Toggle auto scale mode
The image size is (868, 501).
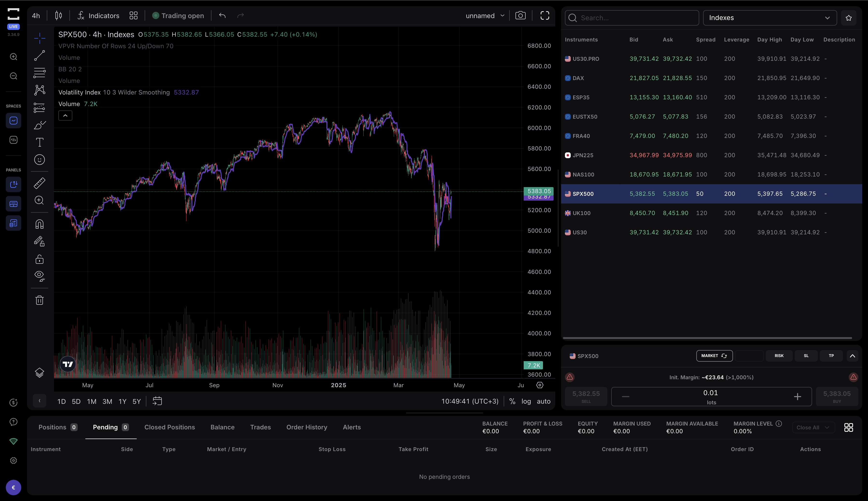coord(543,402)
